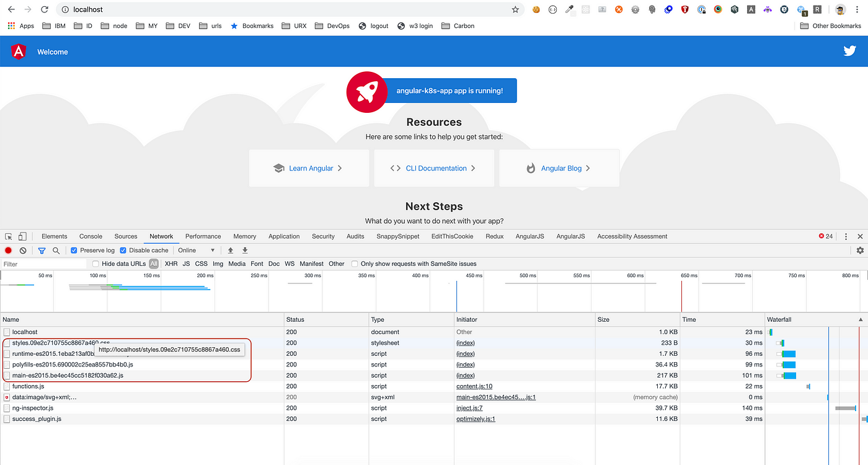Open the Online throttling dropdown
868x465 pixels.
(x=197, y=250)
